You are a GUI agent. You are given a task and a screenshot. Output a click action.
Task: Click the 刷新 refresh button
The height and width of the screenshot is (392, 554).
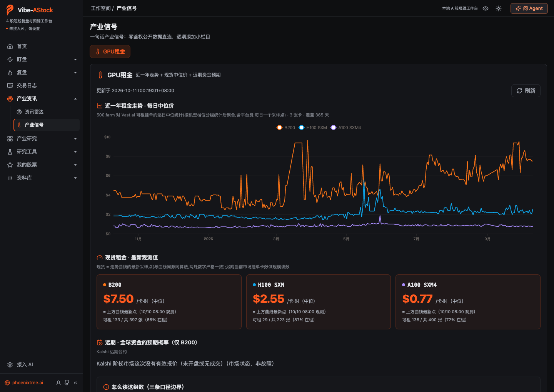[526, 91]
